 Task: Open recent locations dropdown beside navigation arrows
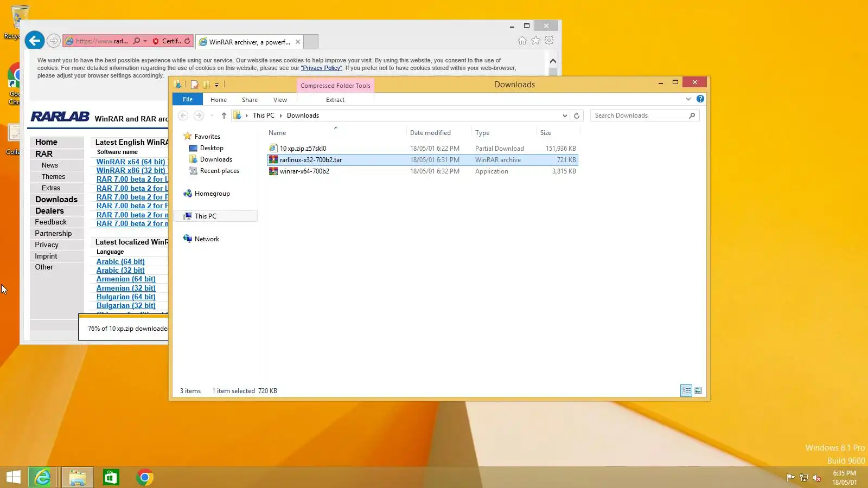(x=212, y=115)
